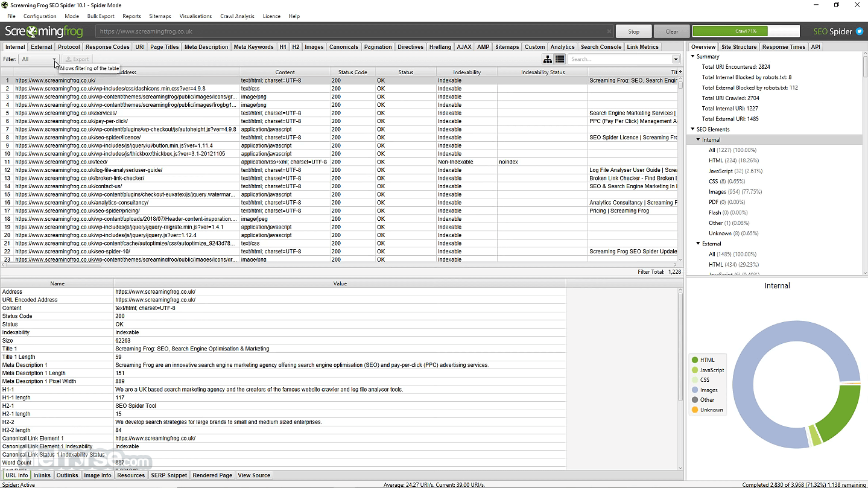Collapse the Internal tree node
Image resolution: width=868 pixels, height=488 pixels.
(x=698, y=139)
